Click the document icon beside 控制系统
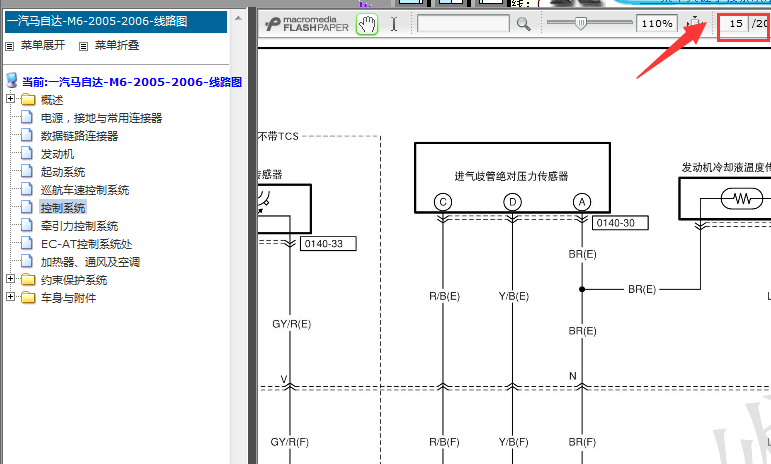Viewport: 771px width, 464px height. pos(27,207)
